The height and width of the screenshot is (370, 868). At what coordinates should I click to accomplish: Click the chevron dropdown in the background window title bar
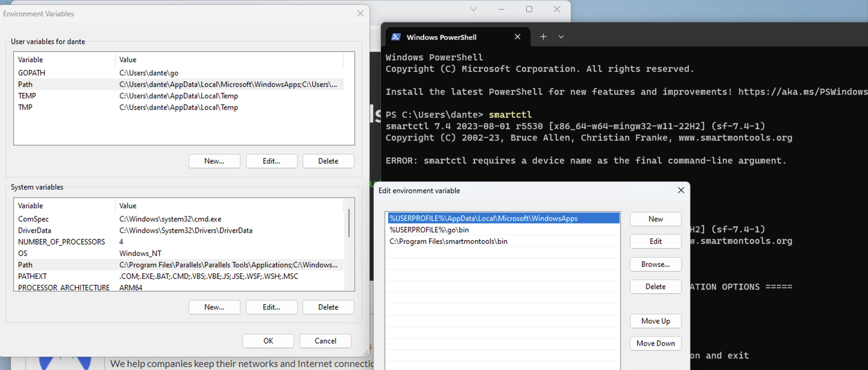[x=473, y=9]
